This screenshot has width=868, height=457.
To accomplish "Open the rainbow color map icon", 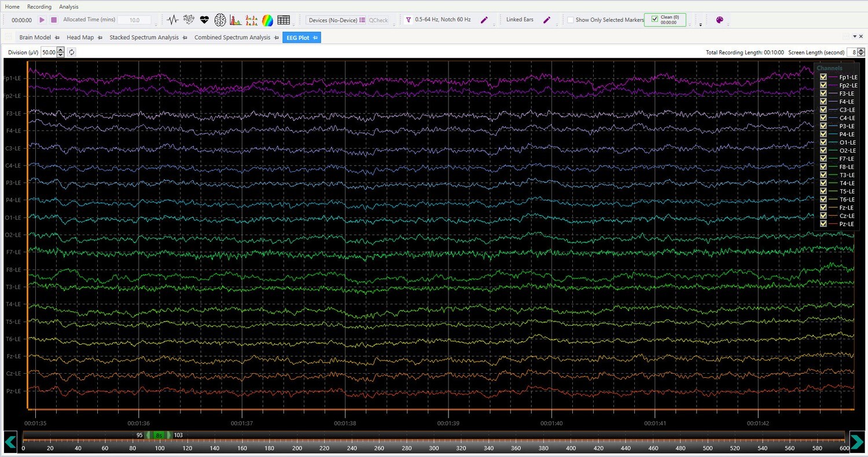I will coord(267,20).
